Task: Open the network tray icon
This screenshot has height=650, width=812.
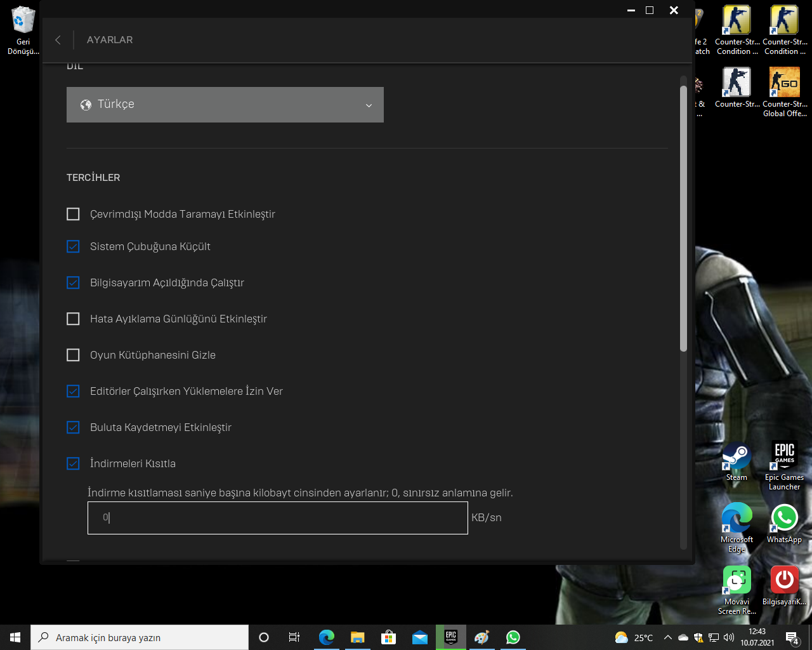Action: point(714,637)
